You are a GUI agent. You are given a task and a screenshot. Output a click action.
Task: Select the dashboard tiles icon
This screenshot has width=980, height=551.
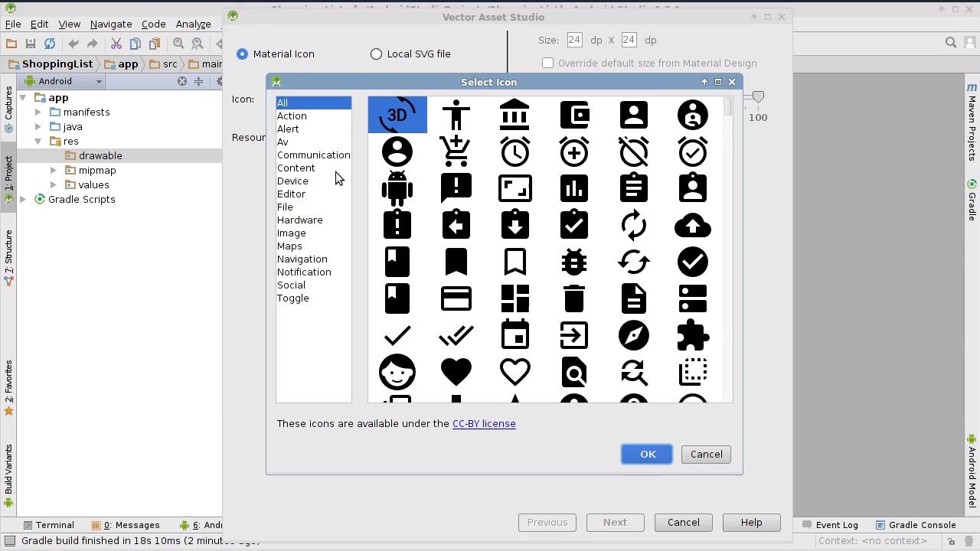515,298
